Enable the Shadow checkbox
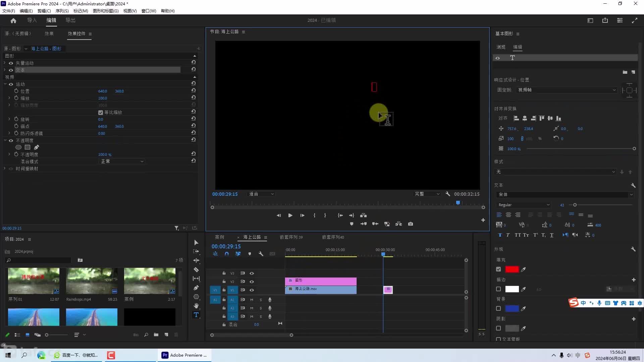The height and width of the screenshot is (362, 644). coord(498,328)
